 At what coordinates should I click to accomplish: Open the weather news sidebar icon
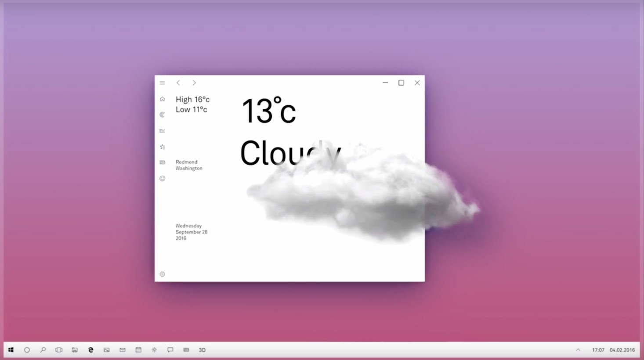[162, 162]
